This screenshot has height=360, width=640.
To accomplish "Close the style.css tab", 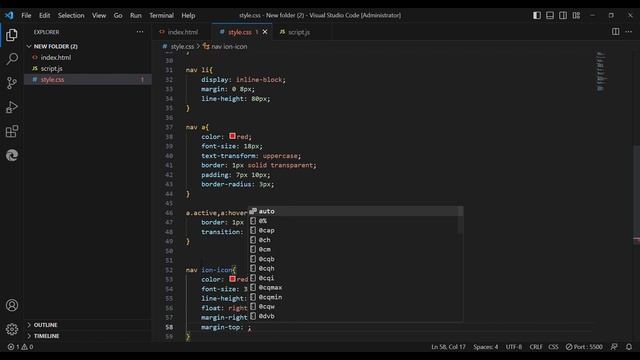I will tap(265, 32).
